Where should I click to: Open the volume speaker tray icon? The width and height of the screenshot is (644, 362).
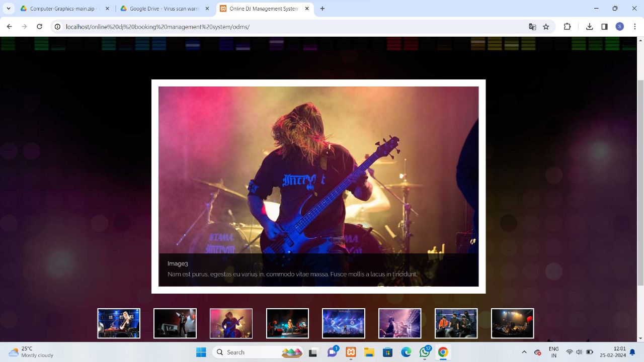pyautogui.click(x=579, y=352)
